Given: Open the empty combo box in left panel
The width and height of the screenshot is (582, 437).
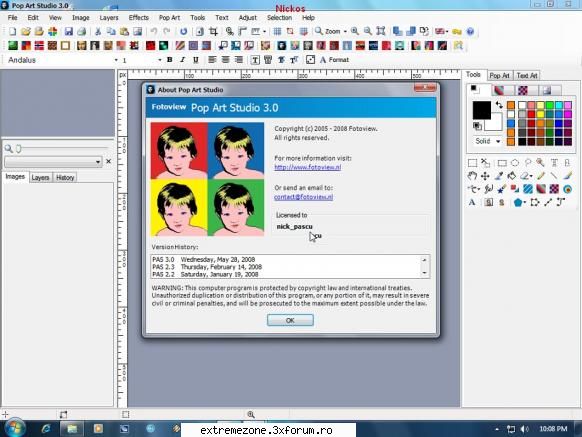Looking at the screenshot, I should tap(53, 162).
